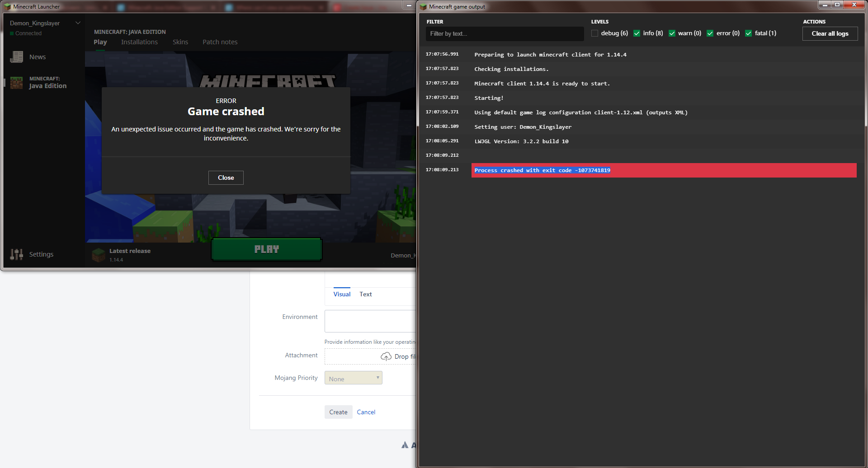Close the Game crashed error dialog

pos(226,178)
